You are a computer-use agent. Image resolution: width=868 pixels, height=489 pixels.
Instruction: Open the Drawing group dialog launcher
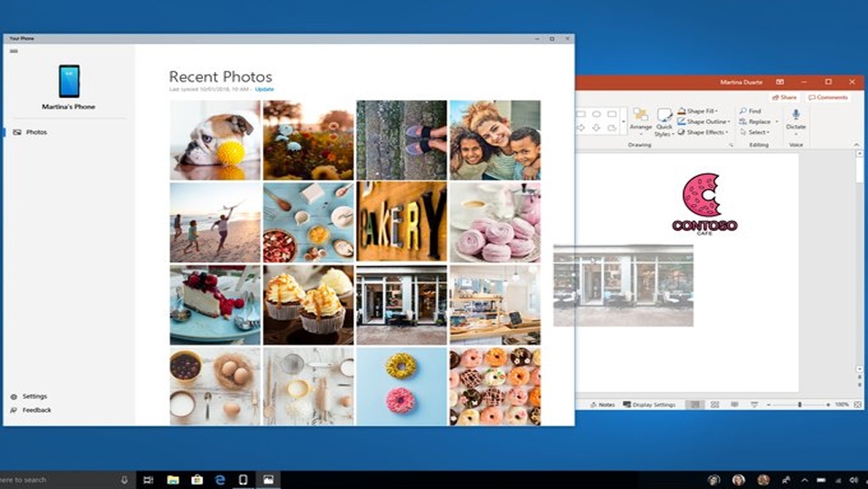[731, 145]
